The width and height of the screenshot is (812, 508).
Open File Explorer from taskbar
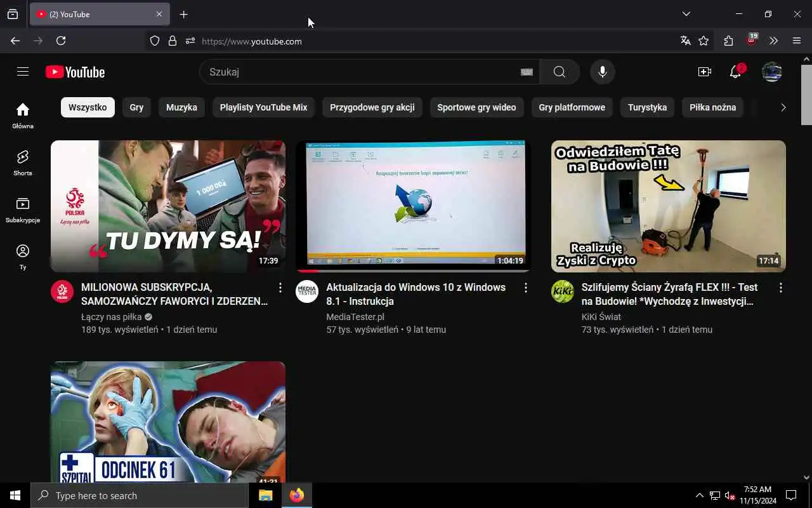click(x=265, y=495)
